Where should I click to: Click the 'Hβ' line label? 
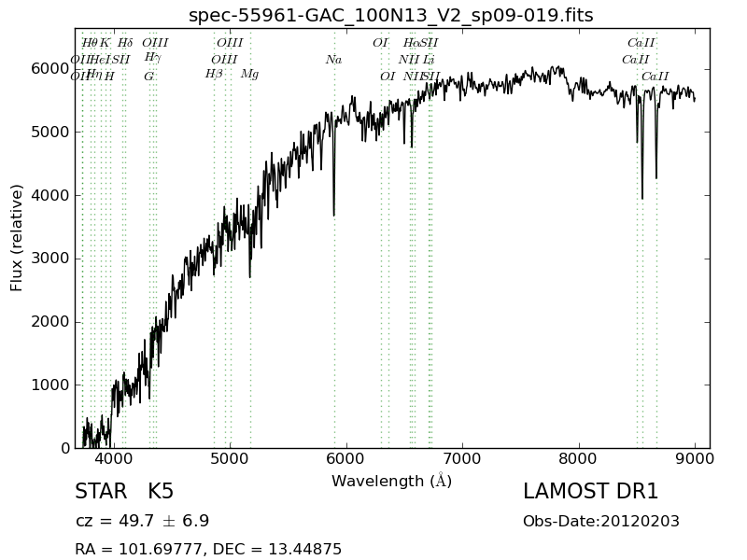coord(214,75)
